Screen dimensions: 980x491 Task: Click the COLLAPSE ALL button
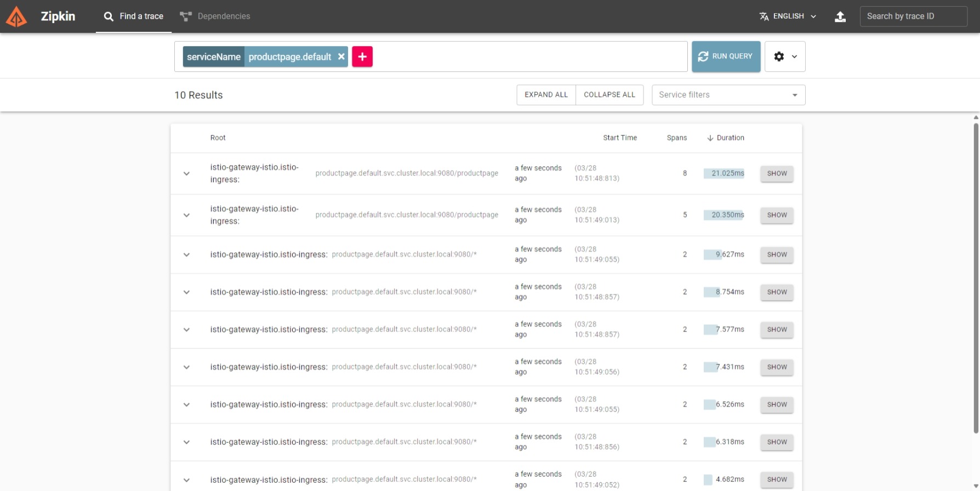pos(609,95)
